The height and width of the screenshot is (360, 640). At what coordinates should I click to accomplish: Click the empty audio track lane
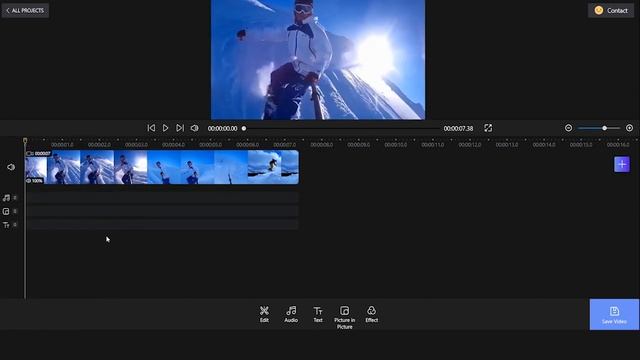(x=162, y=198)
